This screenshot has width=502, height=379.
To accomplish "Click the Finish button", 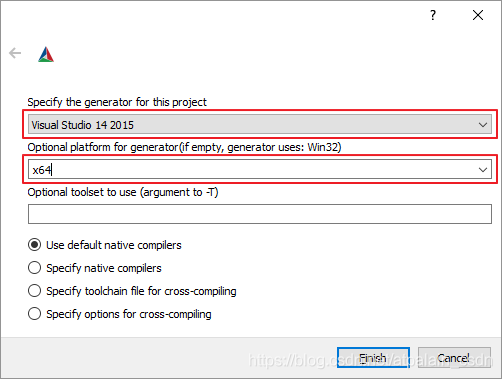I will point(373,358).
